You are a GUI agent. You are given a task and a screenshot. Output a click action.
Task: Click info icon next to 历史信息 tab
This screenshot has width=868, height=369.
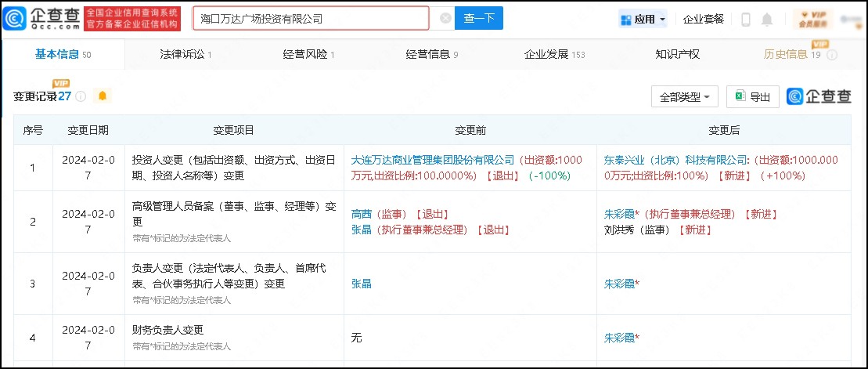tap(832, 55)
